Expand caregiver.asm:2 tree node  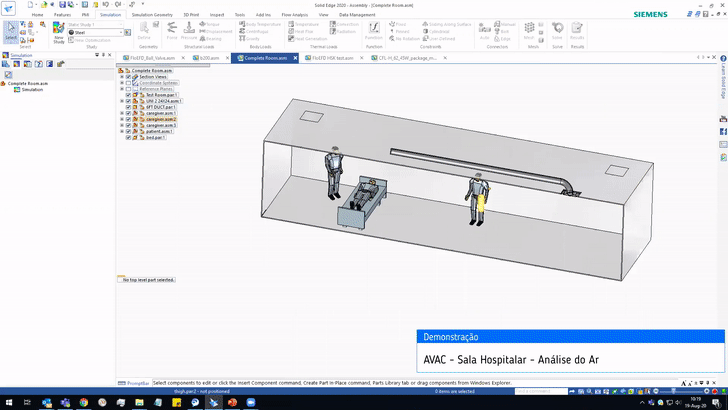point(122,119)
